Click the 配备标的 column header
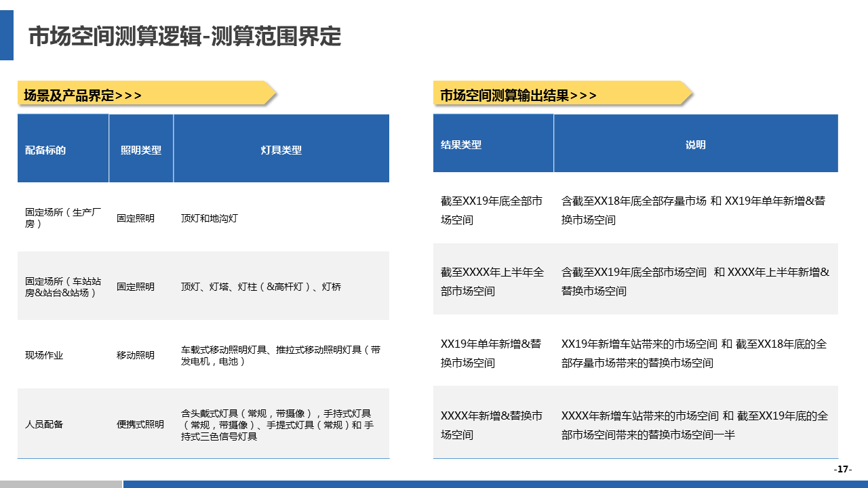 (x=46, y=150)
